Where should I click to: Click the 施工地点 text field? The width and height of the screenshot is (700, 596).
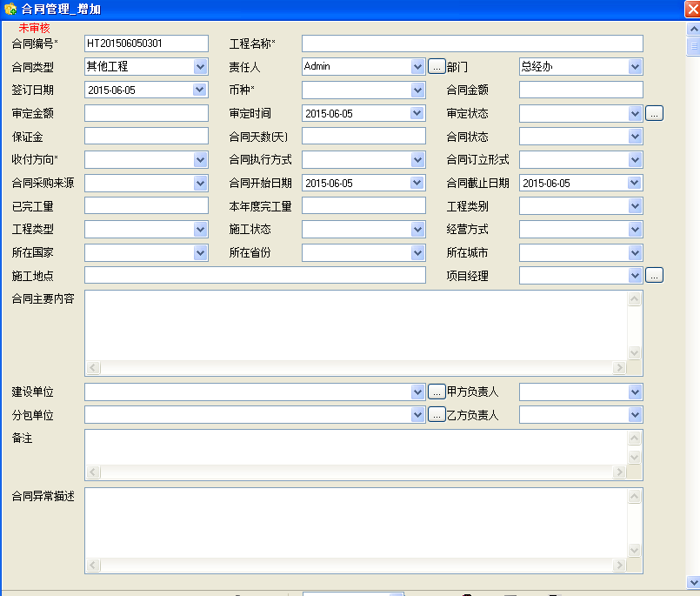click(254, 276)
